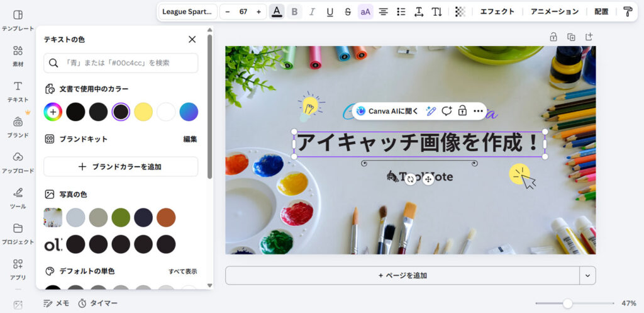Open メモ notes

pos(57,303)
